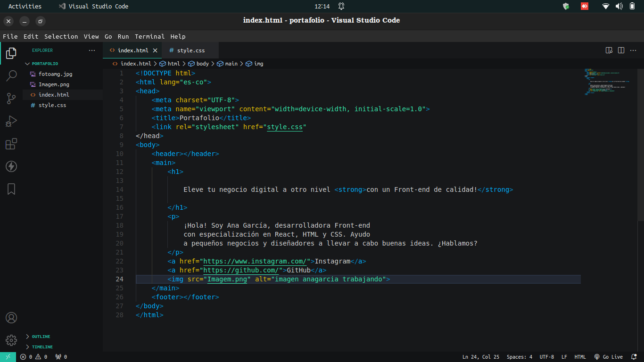Screen dimensions: 644x362
Task: Open More Actions menu in editor toolbar
Action: click(x=634, y=50)
